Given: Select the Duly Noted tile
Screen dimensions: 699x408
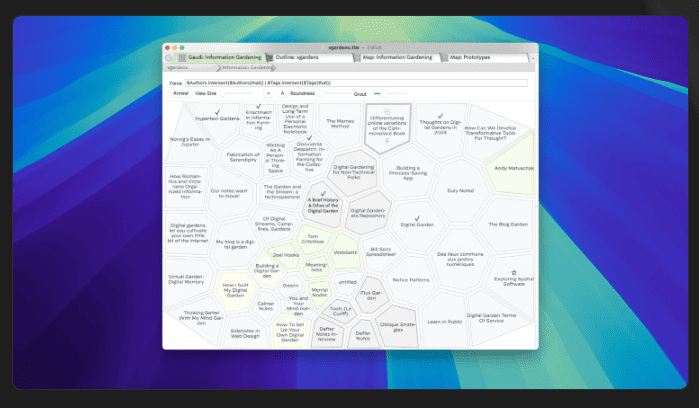Looking at the screenshot, I should click(461, 190).
